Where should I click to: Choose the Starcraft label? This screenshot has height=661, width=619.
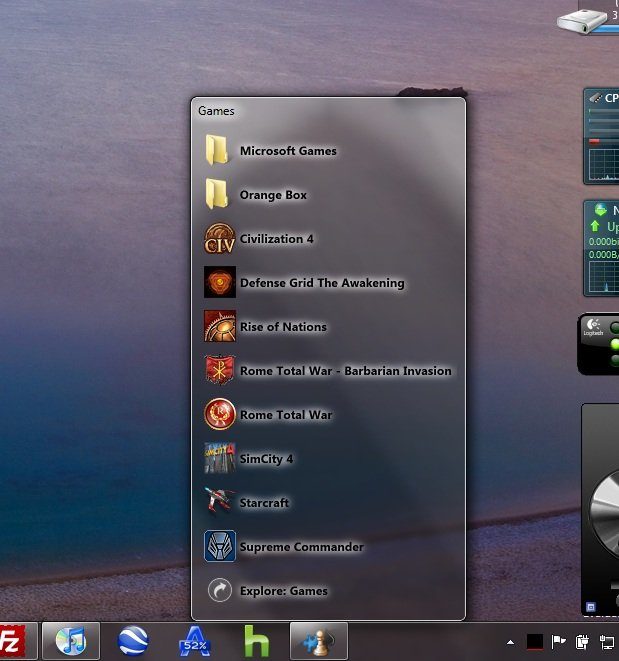coord(264,503)
